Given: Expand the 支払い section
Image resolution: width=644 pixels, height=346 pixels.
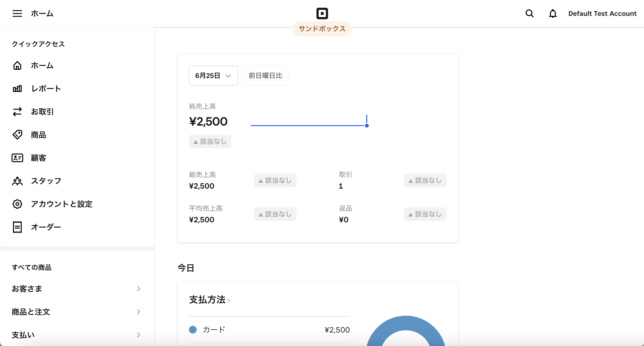Looking at the screenshot, I should (76, 335).
